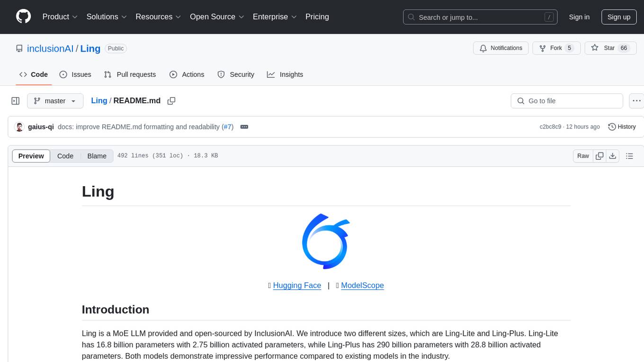
Task: Switch to the Issues tab
Action: (75, 74)
